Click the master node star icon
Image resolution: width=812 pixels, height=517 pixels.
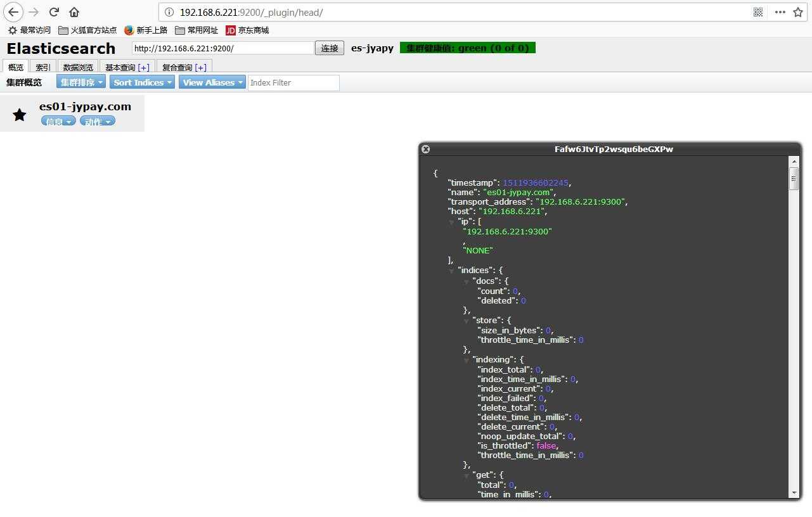[20, 115]
